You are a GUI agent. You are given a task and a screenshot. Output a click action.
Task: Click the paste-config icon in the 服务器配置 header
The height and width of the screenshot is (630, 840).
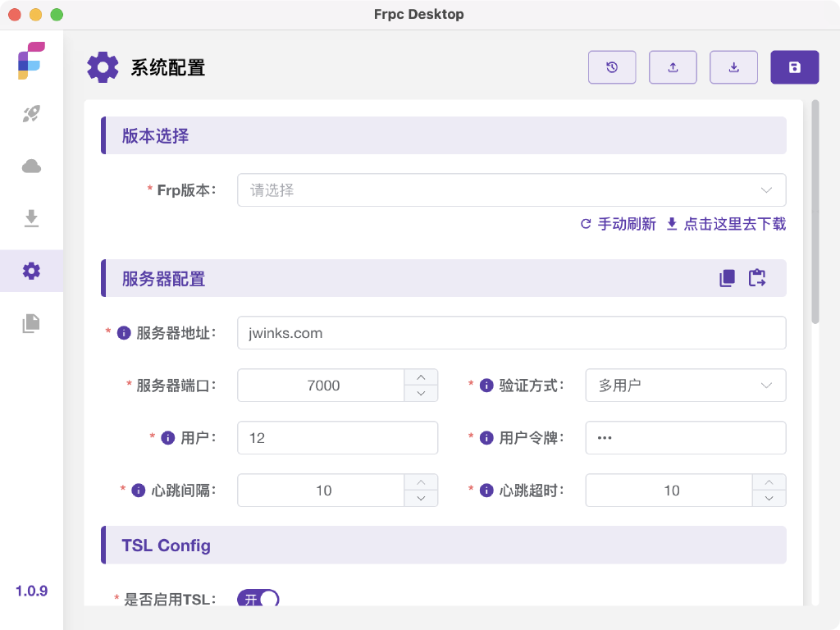[757, 277]
